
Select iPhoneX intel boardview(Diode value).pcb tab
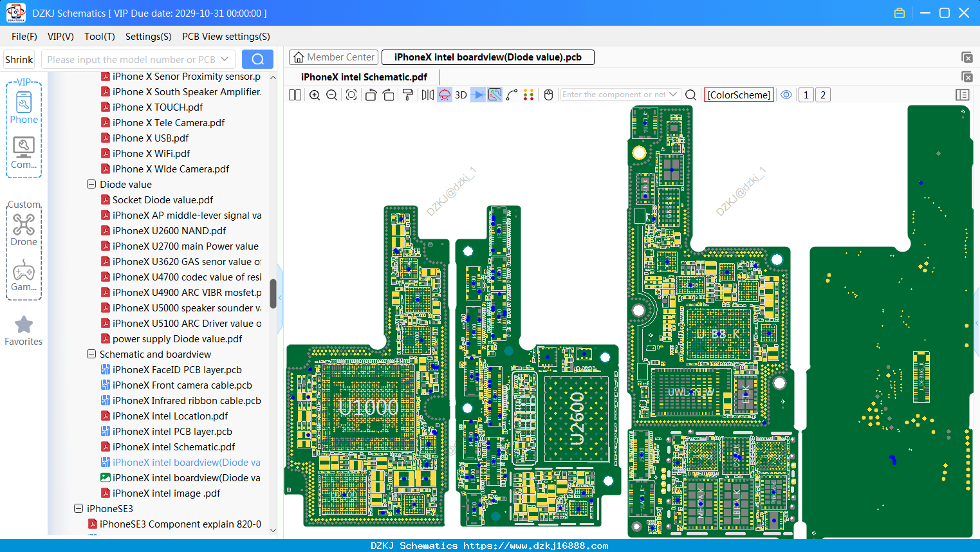pos(488,57)
